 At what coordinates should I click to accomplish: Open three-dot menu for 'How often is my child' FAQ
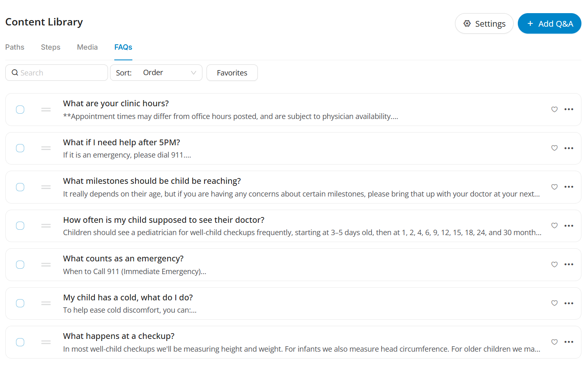(x=569, y=226)
